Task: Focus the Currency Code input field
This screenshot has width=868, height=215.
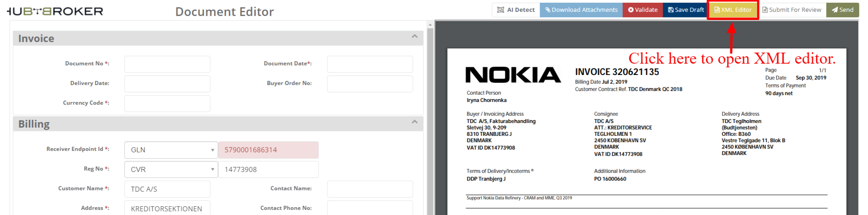Action: [x=167, y=103]
